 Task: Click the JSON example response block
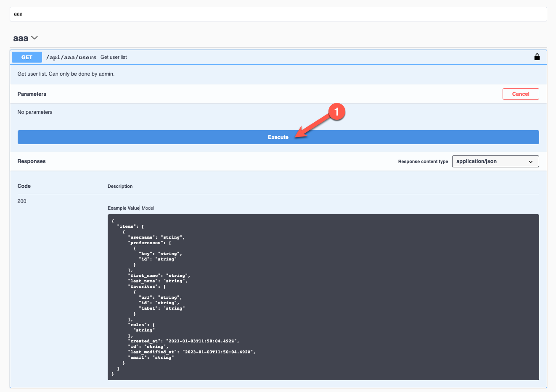click(x=323, y=296)
